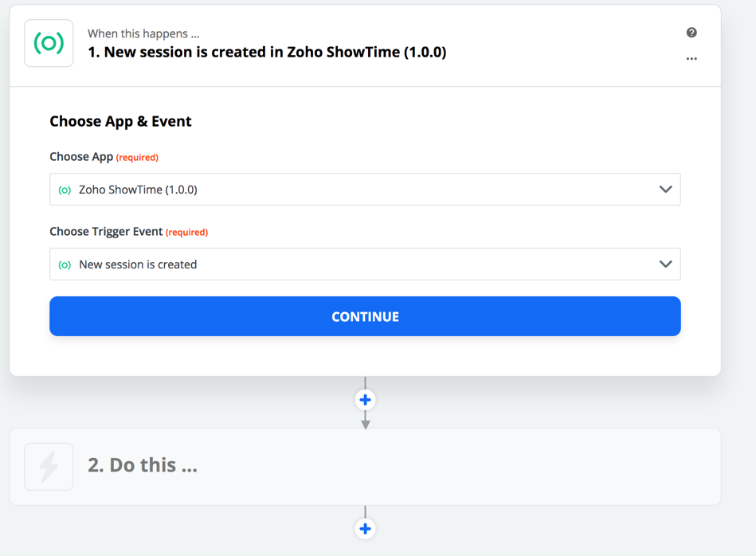Viewport: 756px width, 556px height.
Task: Click the 'Choose App (required)' label
Action: click(x=104, y=157)
